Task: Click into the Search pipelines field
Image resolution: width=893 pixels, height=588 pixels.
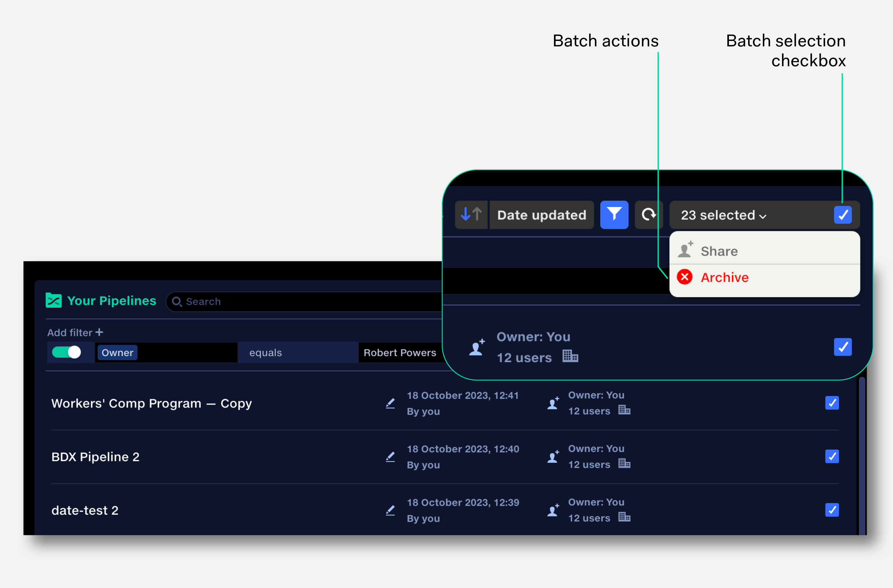Action: (x=304, y=302)
